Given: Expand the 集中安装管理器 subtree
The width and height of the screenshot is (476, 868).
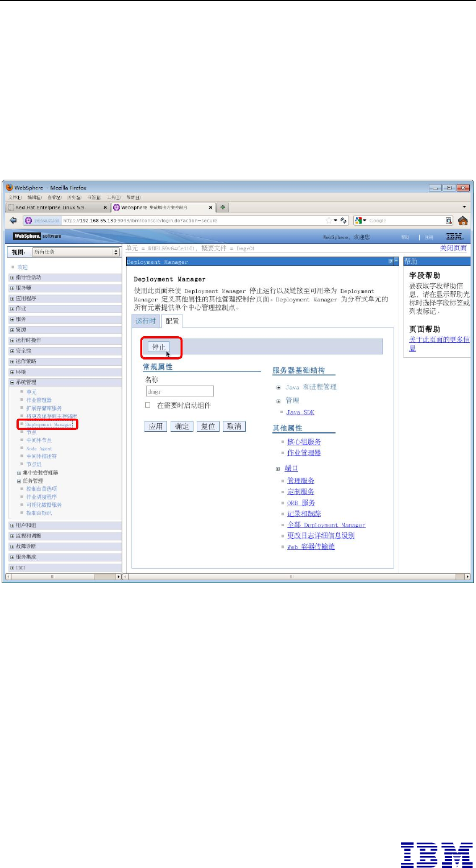Looking at the screenshot, I should click(x=19, y=473).
